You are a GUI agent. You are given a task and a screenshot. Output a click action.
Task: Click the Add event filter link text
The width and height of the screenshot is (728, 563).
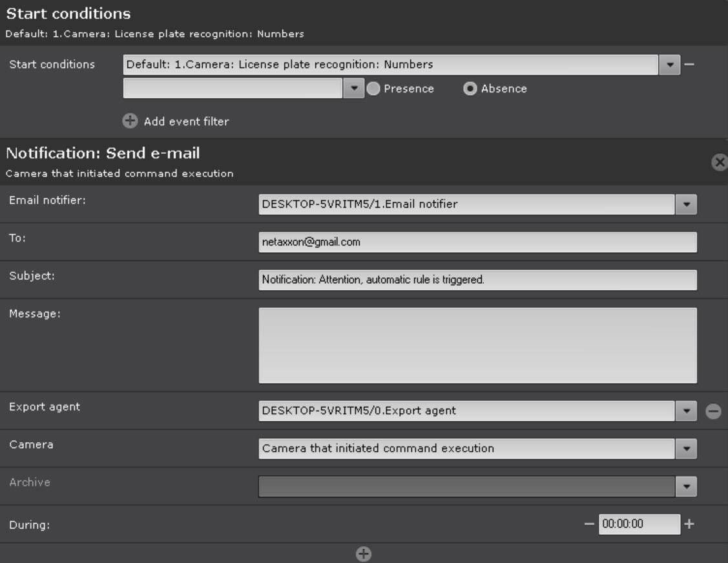pos(186,122)
